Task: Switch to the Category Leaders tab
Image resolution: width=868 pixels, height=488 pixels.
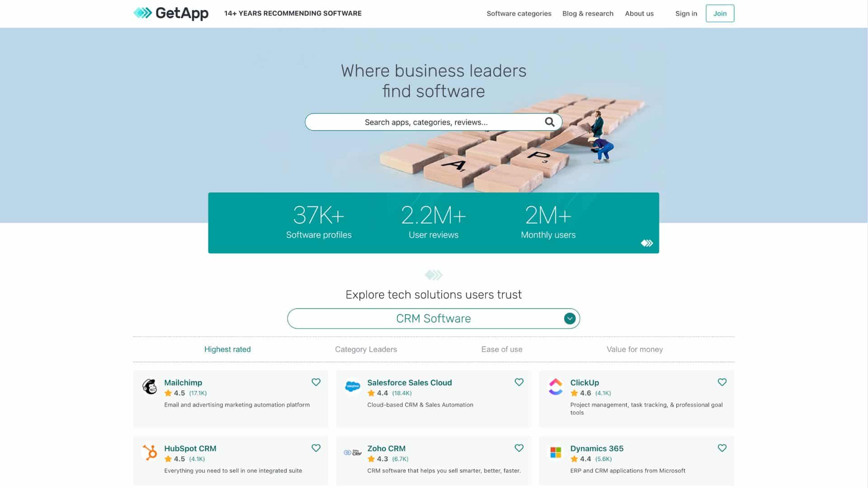Action: (366, 349)
